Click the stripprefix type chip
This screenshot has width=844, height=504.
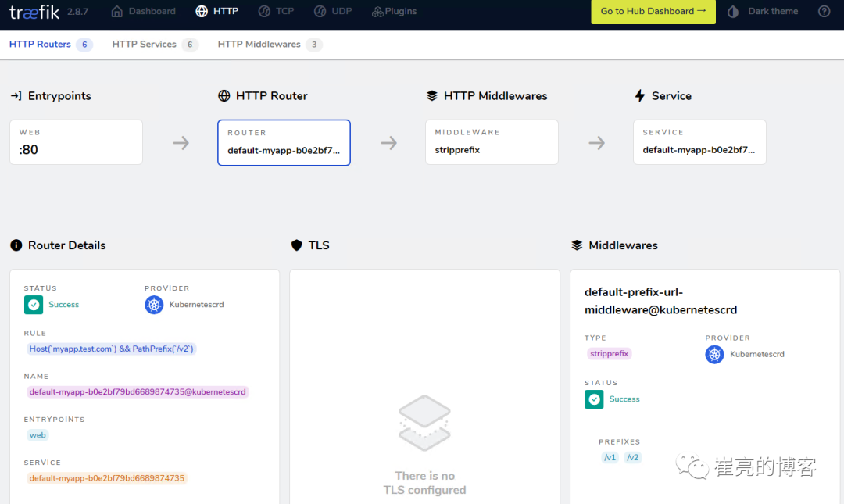point(609,354)
